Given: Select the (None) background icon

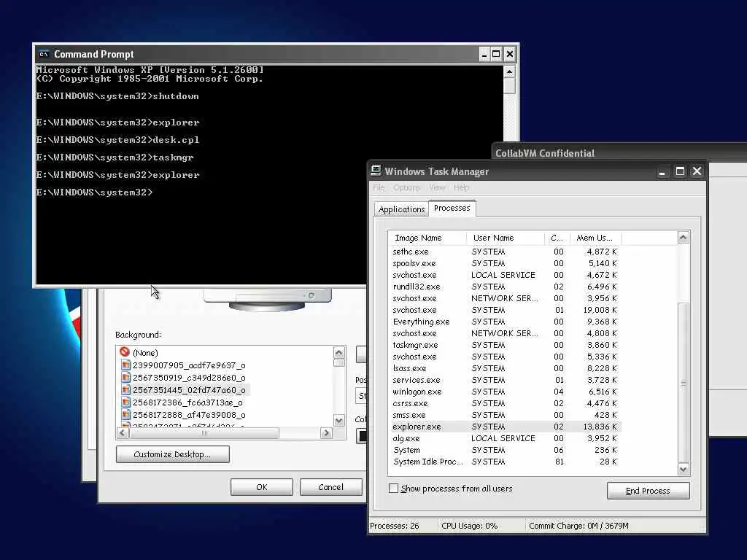Looking at the screenshot, I should coord(125,352).
